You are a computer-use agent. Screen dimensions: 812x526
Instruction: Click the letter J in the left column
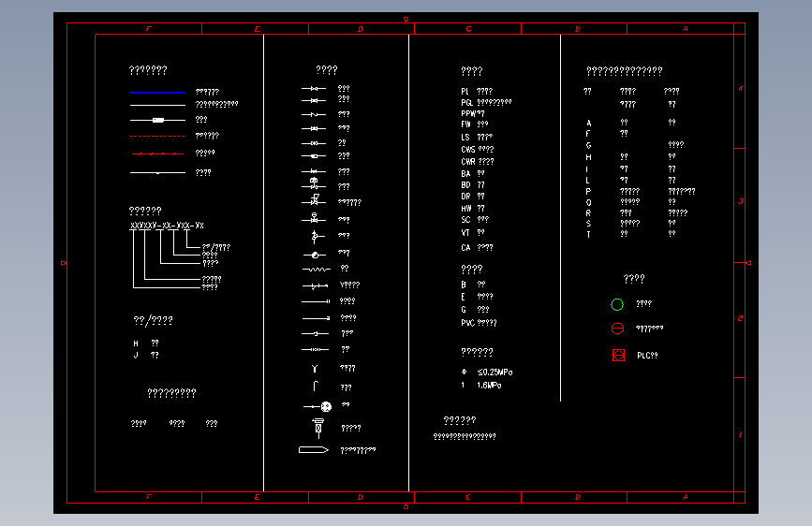point(136,355)
